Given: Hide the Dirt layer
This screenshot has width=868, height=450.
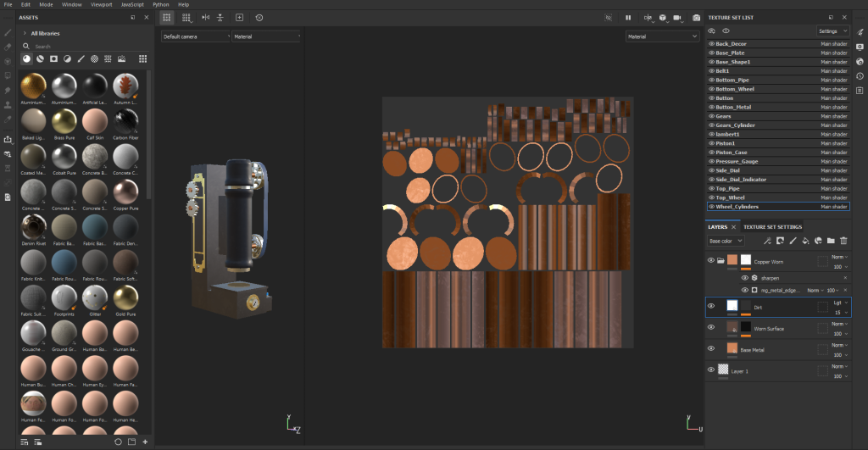Looking at the screenshot, I should [x=711, y=305].
